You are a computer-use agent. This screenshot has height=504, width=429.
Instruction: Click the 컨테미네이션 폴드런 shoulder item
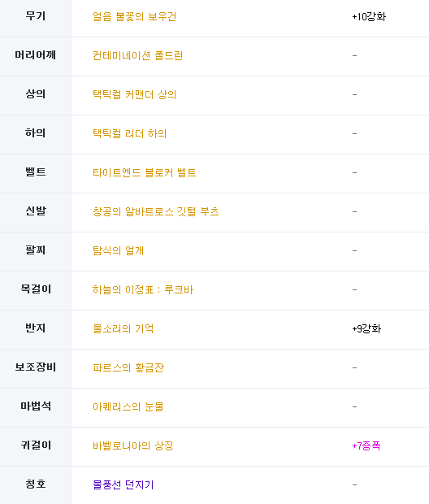[137, 55]
